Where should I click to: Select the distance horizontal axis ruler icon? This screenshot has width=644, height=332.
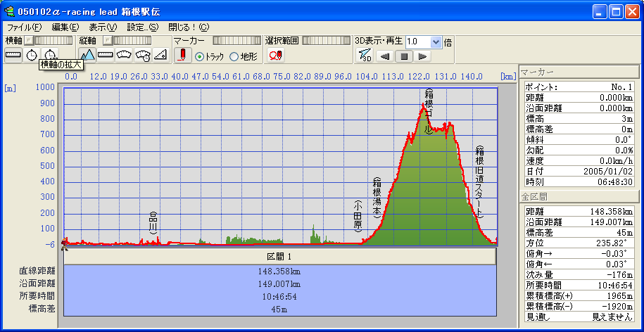click(x=13, y=55)
